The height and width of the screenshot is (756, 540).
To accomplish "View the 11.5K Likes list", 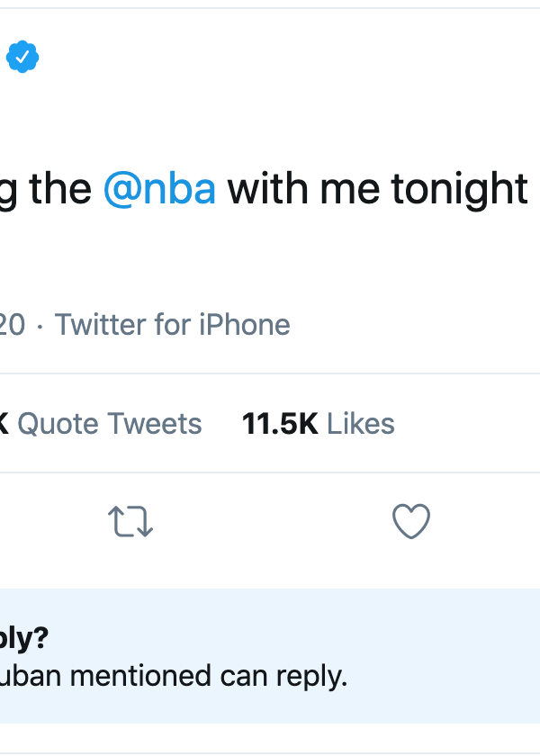I will point(318,423).
